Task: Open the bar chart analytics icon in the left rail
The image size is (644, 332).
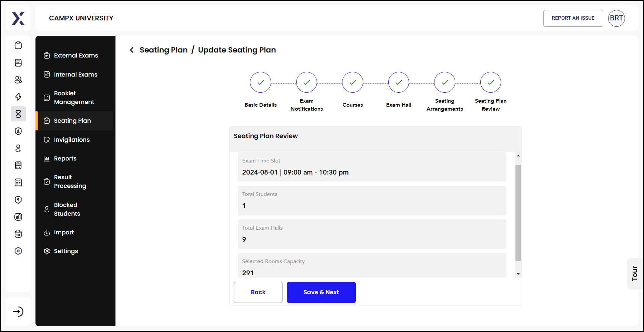Action: (18, 217)
